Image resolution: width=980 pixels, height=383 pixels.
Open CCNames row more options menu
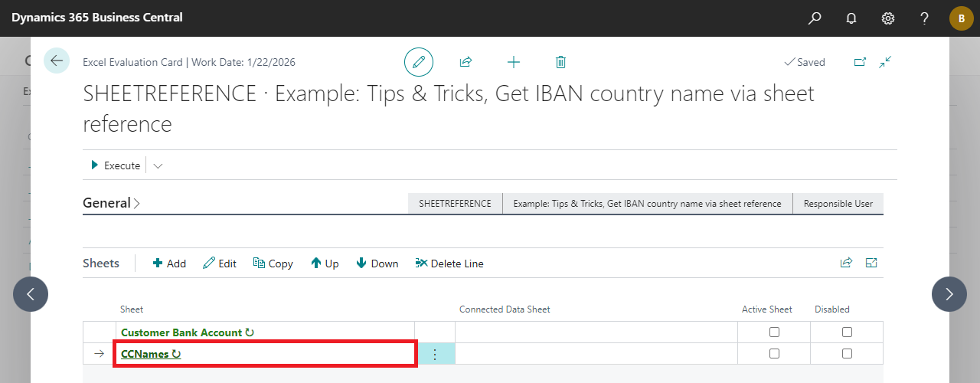[435, 354]
